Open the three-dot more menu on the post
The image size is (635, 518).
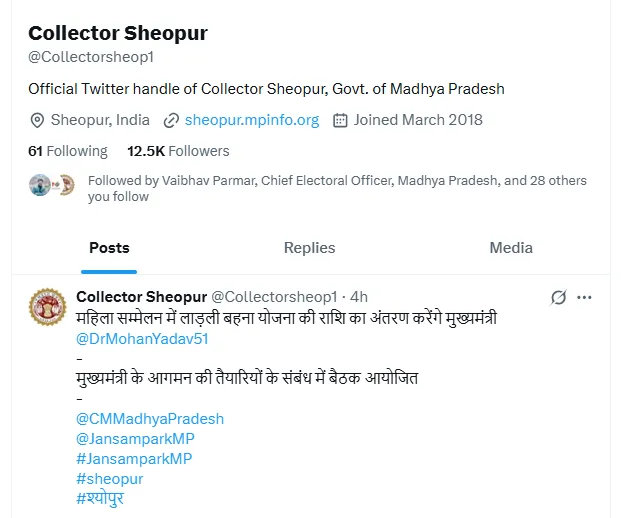pyautogui.click(x=585, y=297)
